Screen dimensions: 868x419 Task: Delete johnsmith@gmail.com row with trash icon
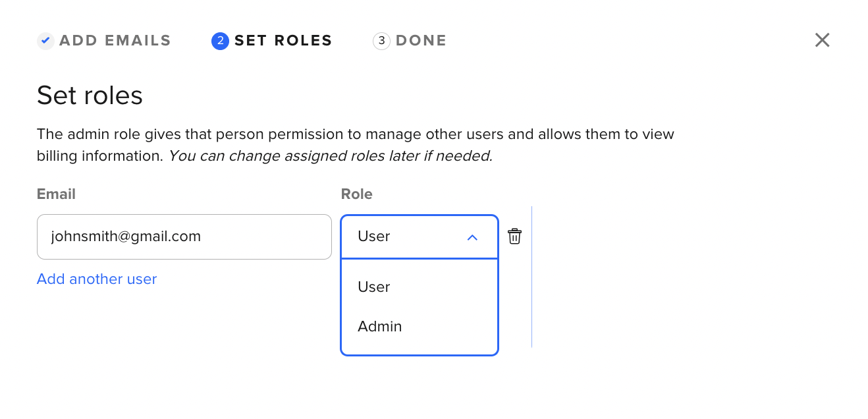515,237
